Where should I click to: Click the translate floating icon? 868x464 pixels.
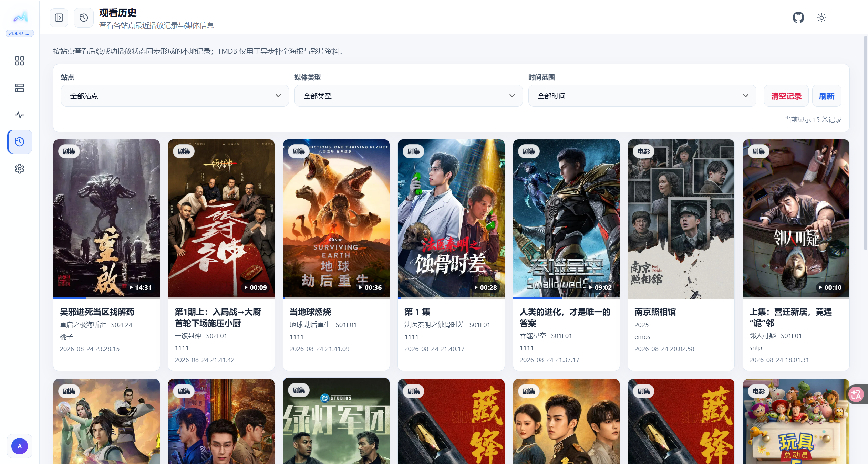pos(857,394)
